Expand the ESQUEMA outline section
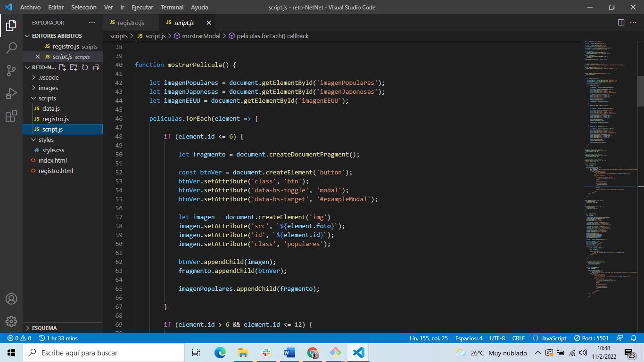The height and width of the screenshot is (362, 644). pos(62,328)
